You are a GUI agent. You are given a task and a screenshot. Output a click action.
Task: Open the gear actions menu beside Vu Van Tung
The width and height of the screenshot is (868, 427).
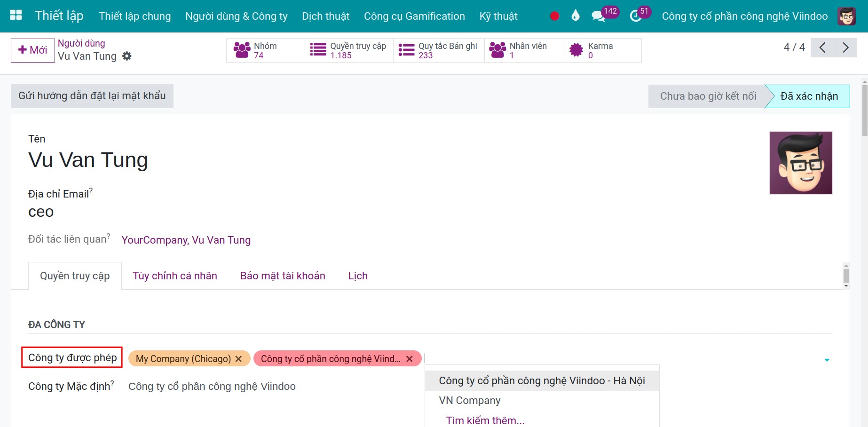127,56
